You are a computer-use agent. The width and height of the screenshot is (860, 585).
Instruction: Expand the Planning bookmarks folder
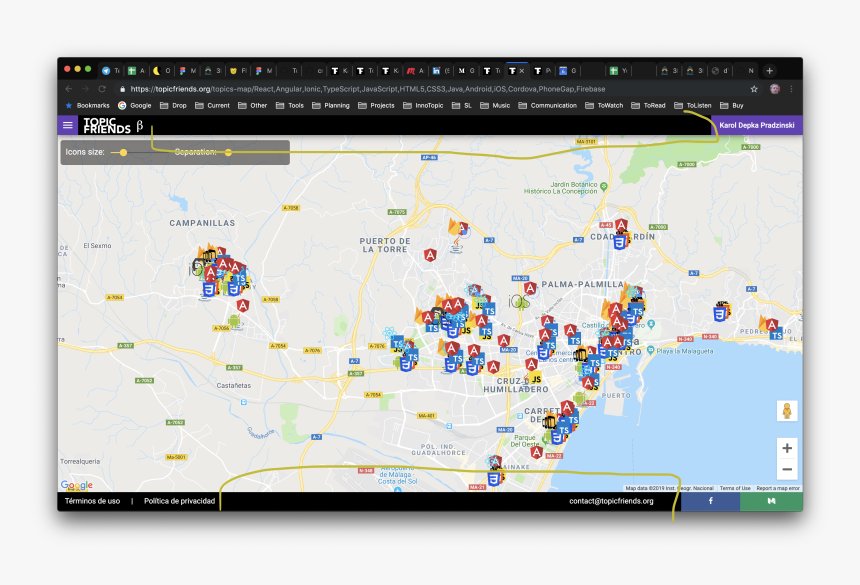pos(331,105)
